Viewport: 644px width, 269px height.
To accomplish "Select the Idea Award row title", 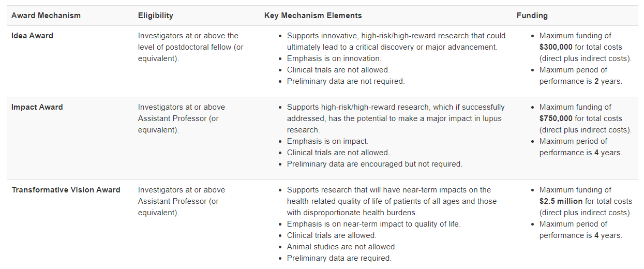I will pos(32,36).
